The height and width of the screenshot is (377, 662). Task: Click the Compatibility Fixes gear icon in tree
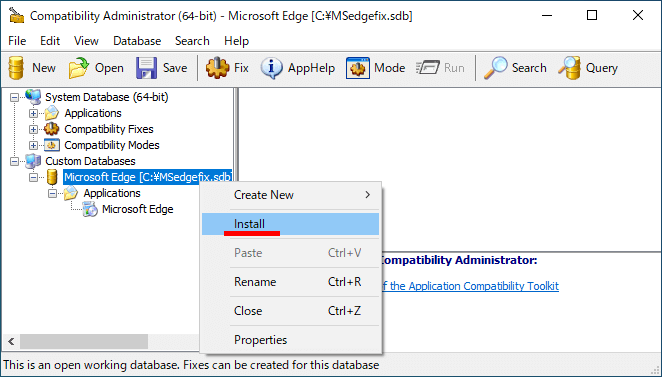(x=52, y=129)
